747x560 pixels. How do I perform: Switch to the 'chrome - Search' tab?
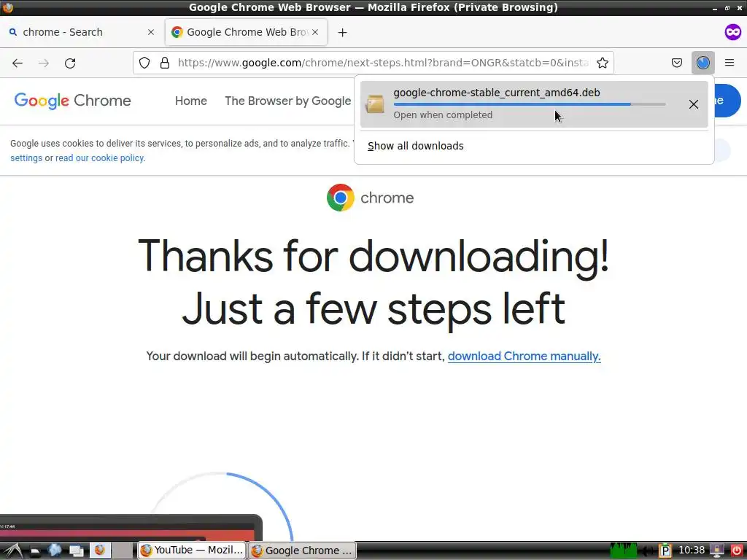click(81, 32)
